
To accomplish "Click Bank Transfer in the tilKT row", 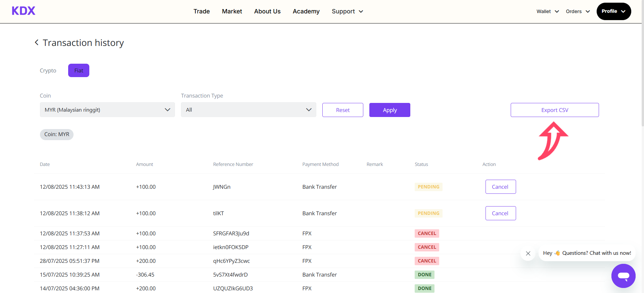I will point(319,213).
